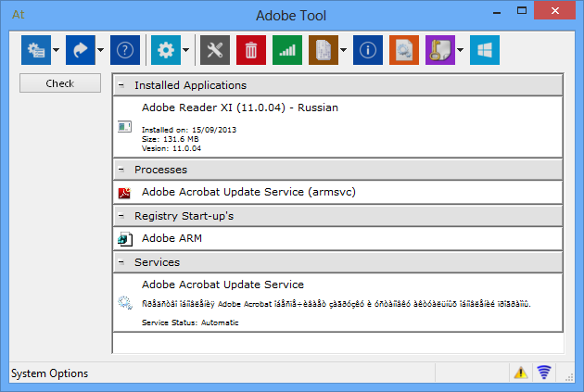Click the wrench and screwdriver tools icon
This screenshot has height=392, width=584.
[x=215, y=50]
